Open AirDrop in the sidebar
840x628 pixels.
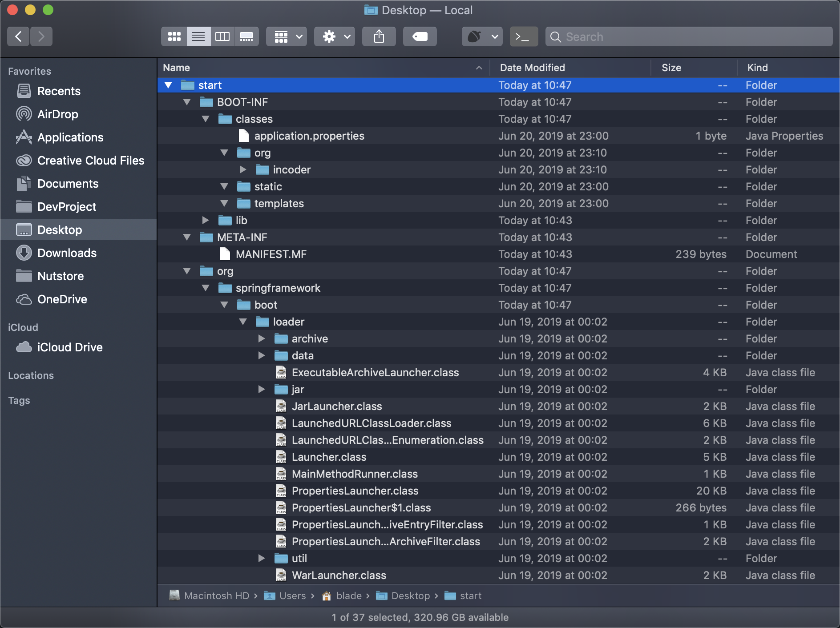coord(78,114)
